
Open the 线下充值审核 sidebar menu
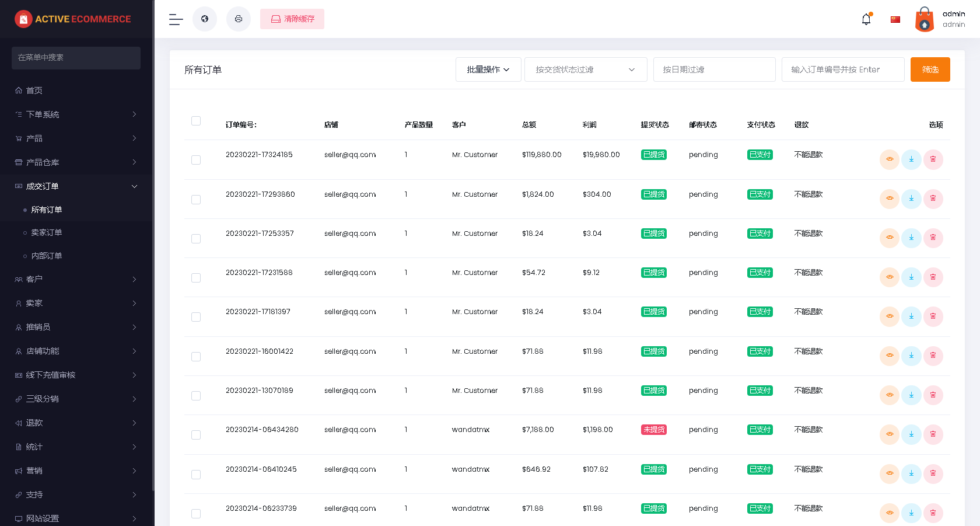76,375
